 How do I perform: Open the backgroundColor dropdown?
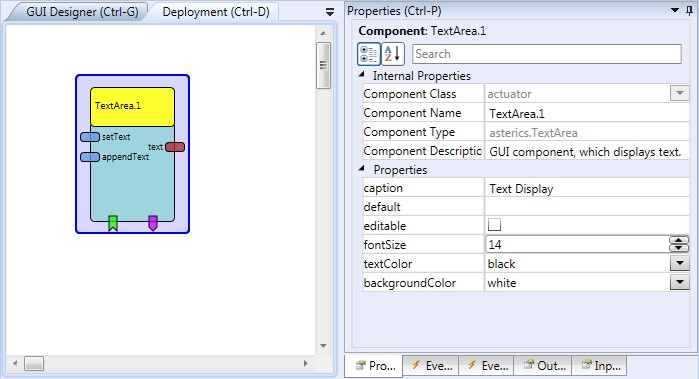tap(680, 282)
